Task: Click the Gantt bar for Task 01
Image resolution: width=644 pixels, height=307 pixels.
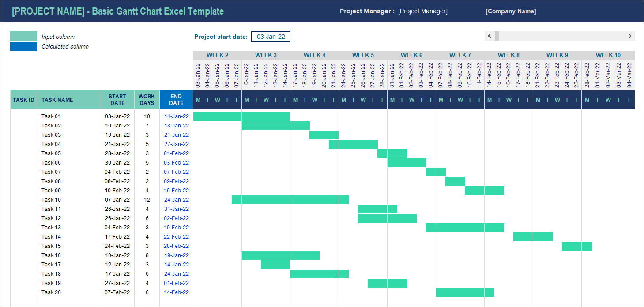Action: click(x=241, y=116)
